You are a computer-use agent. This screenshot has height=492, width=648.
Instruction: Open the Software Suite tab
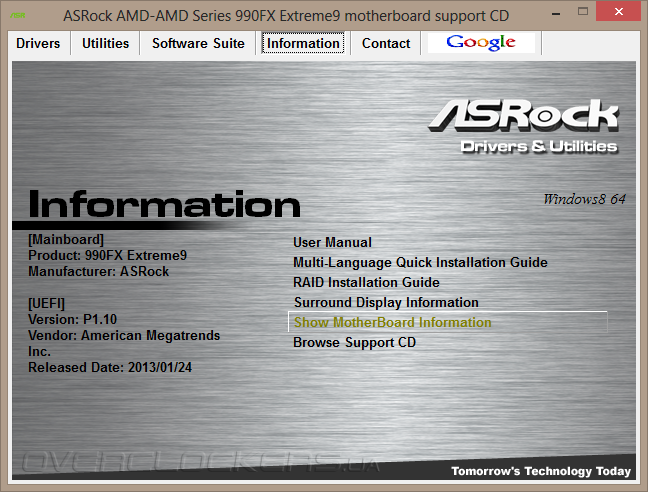point(198,43)
